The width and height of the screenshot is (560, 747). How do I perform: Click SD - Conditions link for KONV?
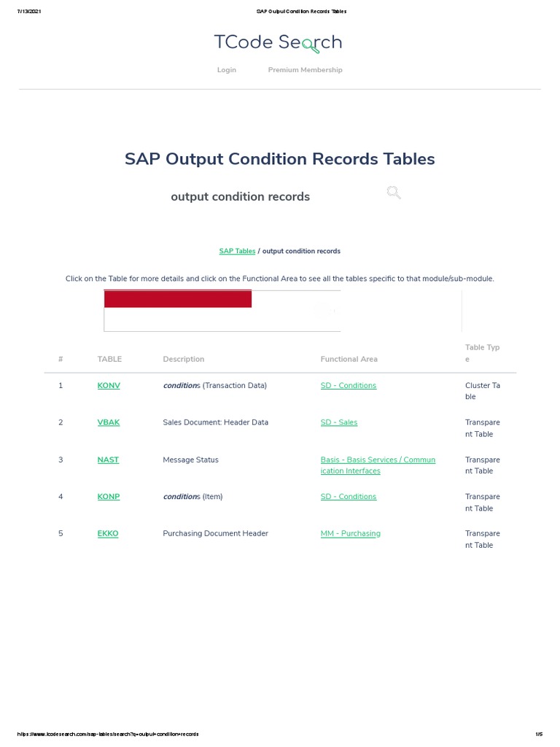click(x=349, y=385)
